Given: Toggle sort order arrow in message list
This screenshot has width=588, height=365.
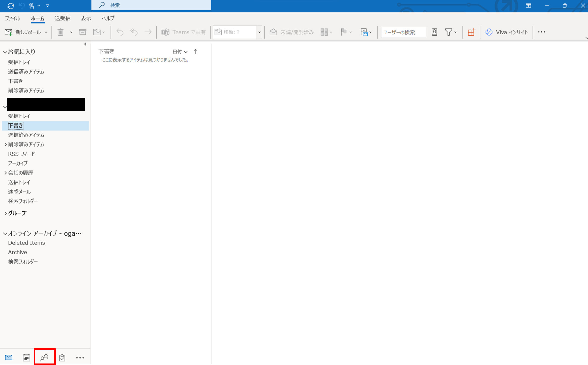Looking at the screenshot, I should point(196,52).
